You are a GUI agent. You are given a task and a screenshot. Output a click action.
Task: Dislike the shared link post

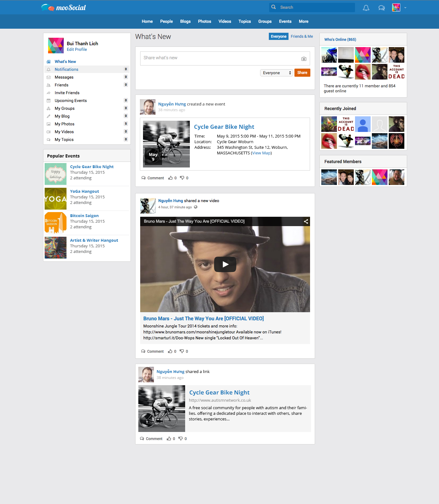tap(180, 439)
